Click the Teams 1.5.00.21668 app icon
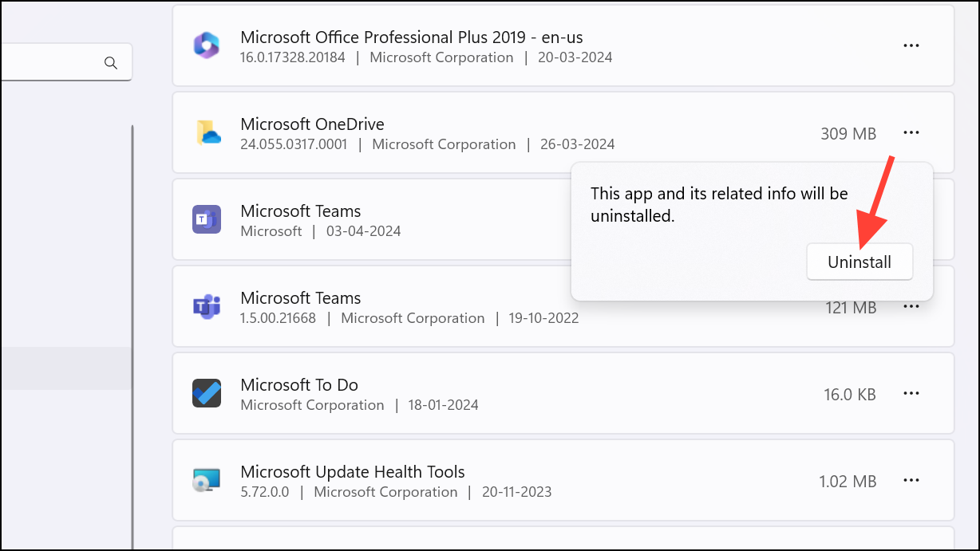980x551 pixels. [207, 306]
